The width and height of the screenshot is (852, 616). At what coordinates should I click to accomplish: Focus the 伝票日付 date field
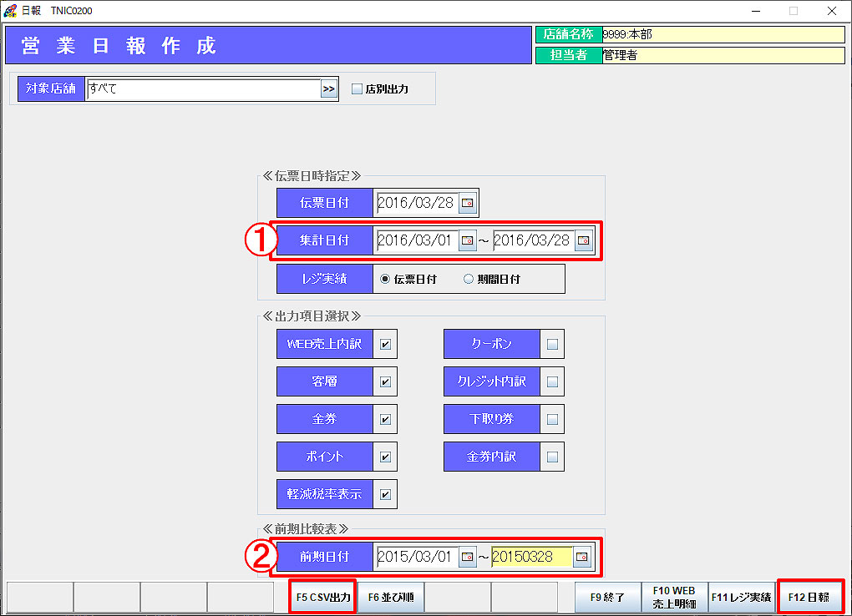(x=418, y=203)
